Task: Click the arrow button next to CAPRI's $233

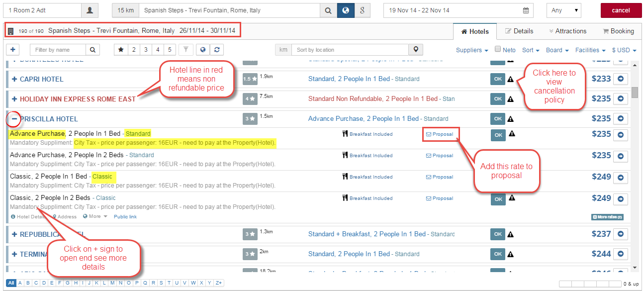Action: pyautogui.click(x=620, y=79)
